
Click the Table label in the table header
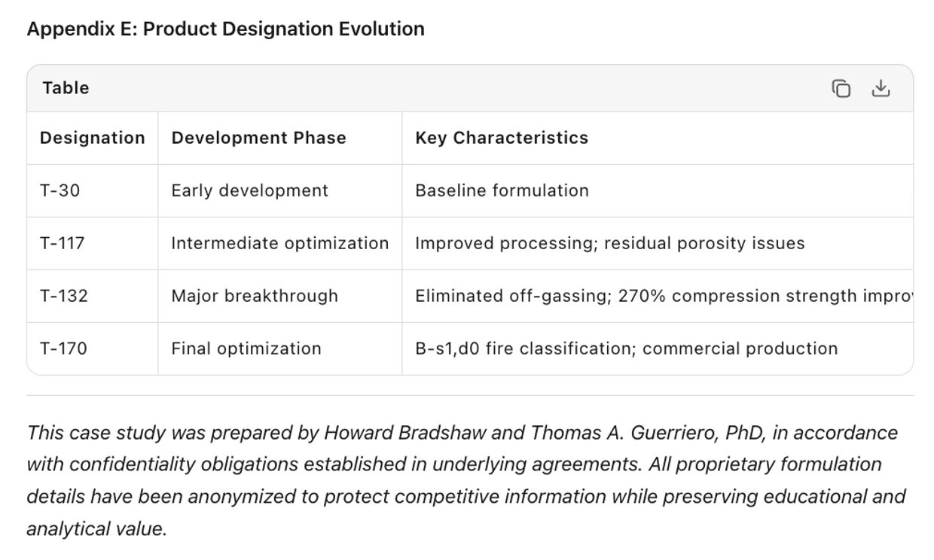coord(66,88)
